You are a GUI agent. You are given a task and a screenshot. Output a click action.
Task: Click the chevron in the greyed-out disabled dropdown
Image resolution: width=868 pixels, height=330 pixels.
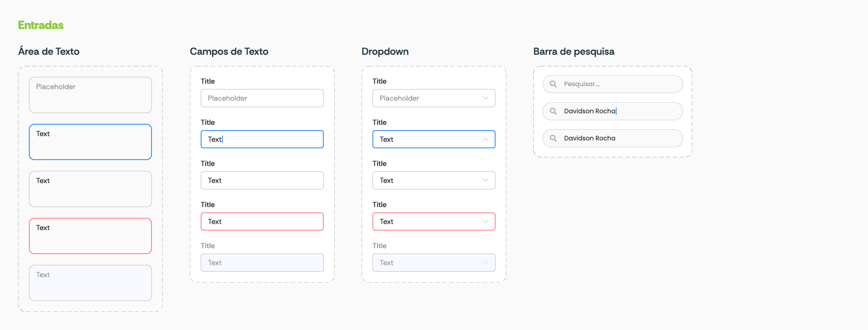click(486, 263)
